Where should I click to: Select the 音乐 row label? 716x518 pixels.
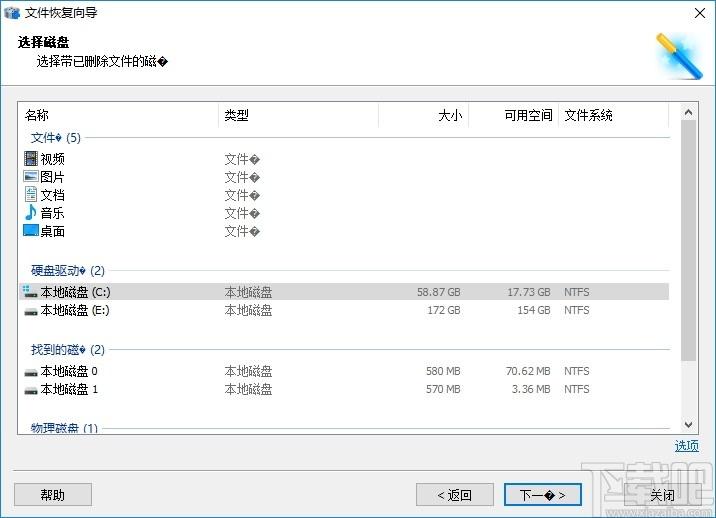click(x=53, y=213)
